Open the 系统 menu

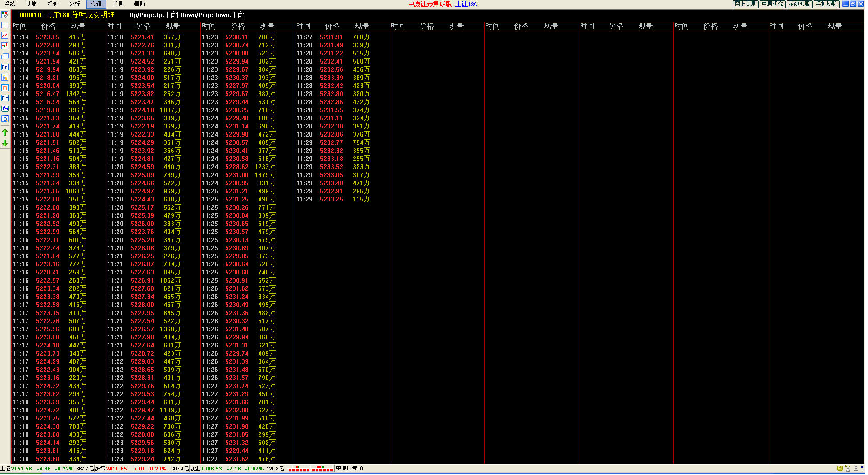tap(10, 4)
